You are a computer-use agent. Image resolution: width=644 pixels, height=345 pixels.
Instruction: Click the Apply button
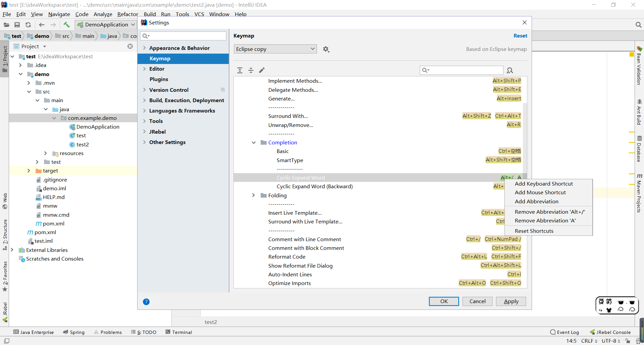pos(511,301)
